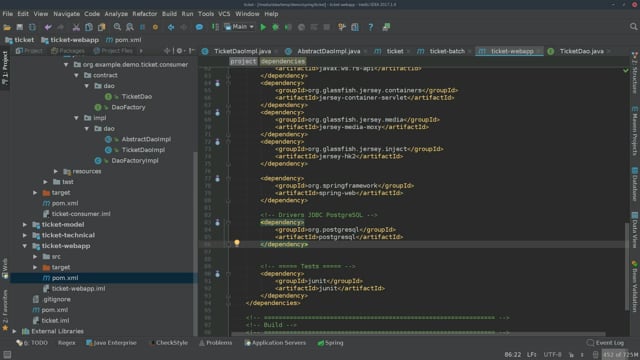The height and width of the screenshot is (360, 640).
Task: Click the Project Structure toolbar icon
Action: (x=355, y=27)
